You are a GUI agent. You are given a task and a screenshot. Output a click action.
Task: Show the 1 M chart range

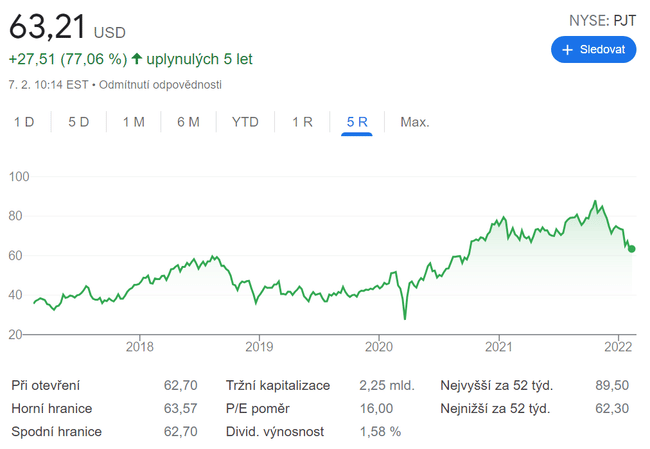click(x=134, y=122)
